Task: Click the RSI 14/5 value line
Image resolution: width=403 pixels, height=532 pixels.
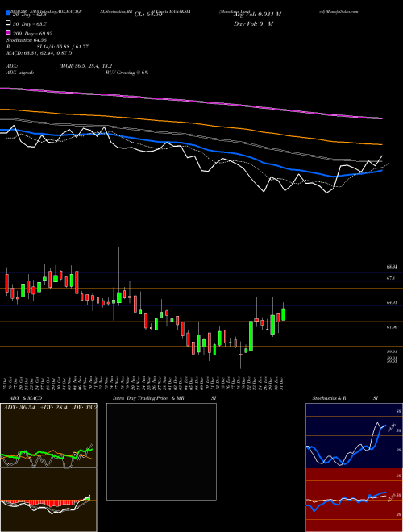Action: click(48, 47)
